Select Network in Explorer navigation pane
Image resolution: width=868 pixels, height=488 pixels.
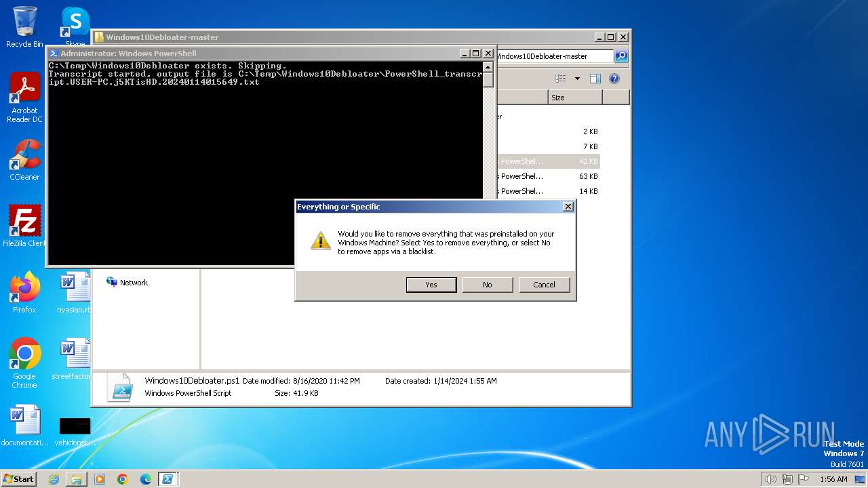127,283
